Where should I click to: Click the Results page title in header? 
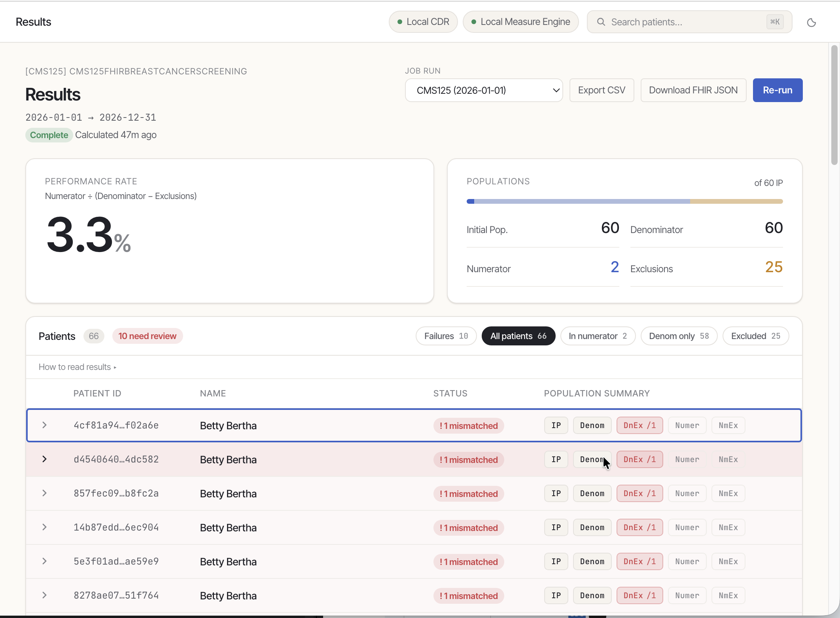point(34,22)
